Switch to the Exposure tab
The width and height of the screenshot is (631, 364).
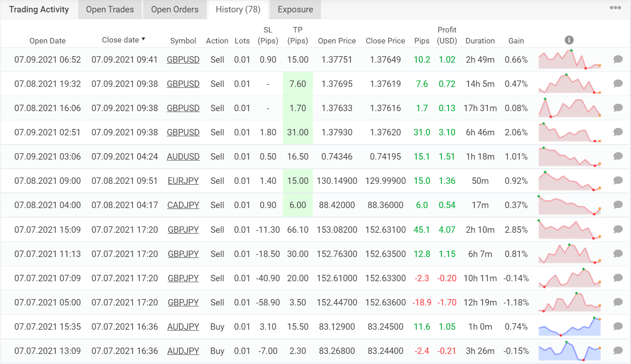pyautogui.click(x=295, y=9)
